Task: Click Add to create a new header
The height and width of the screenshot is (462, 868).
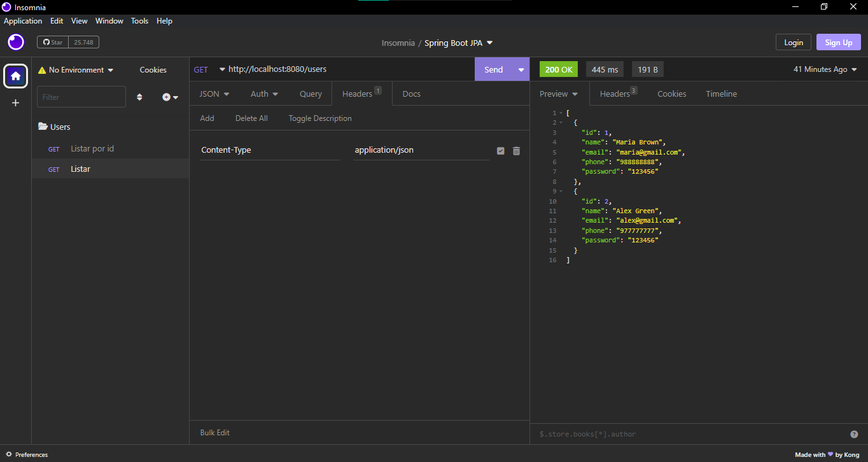Action: tap(207, 118)
